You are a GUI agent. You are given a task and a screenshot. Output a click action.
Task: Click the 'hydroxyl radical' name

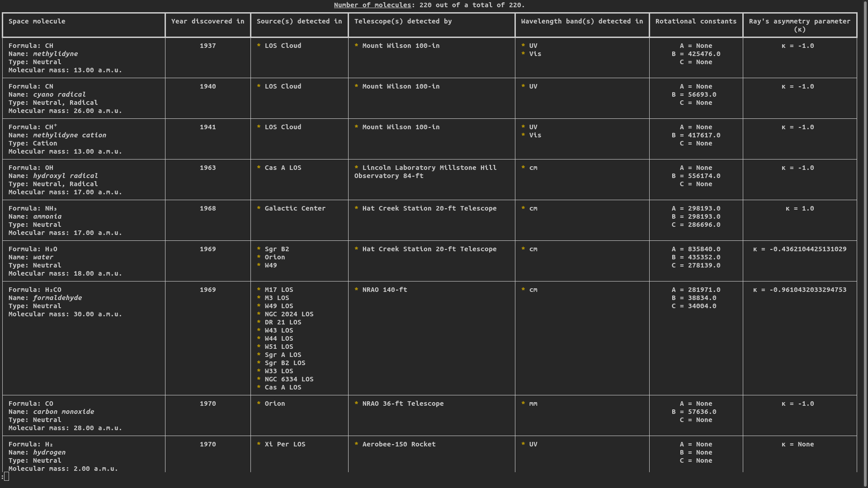coord(66,176)
